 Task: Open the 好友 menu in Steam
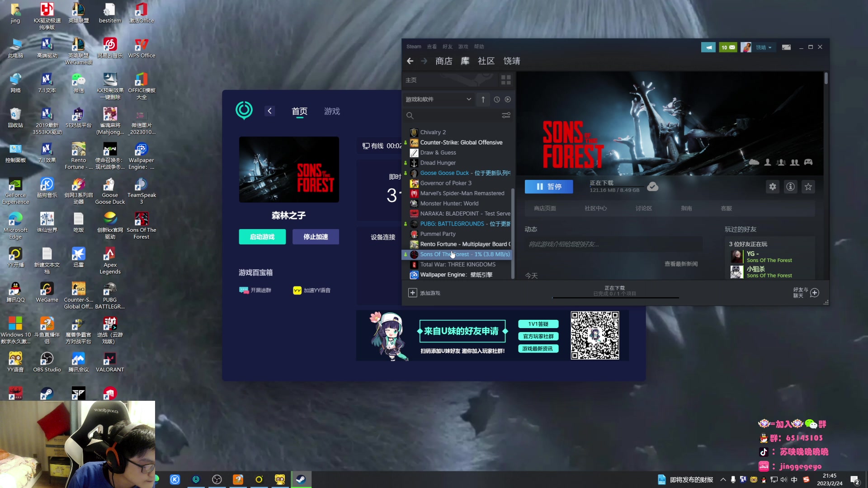(448, 47)
